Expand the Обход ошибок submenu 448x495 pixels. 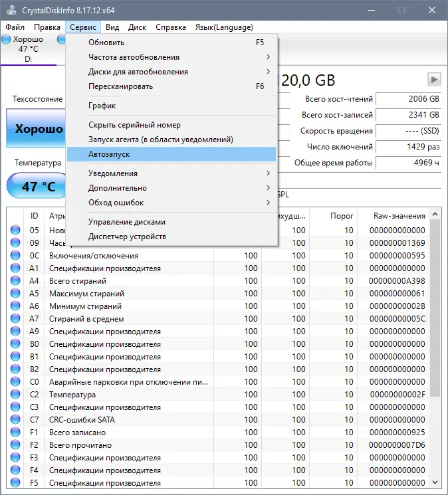point(171,203)
